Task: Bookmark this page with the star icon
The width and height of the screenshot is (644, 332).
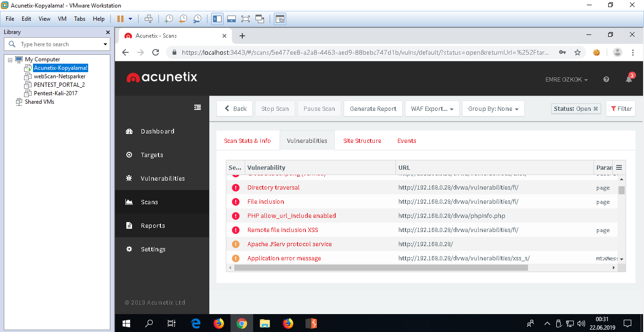Action: click(578, 52)
